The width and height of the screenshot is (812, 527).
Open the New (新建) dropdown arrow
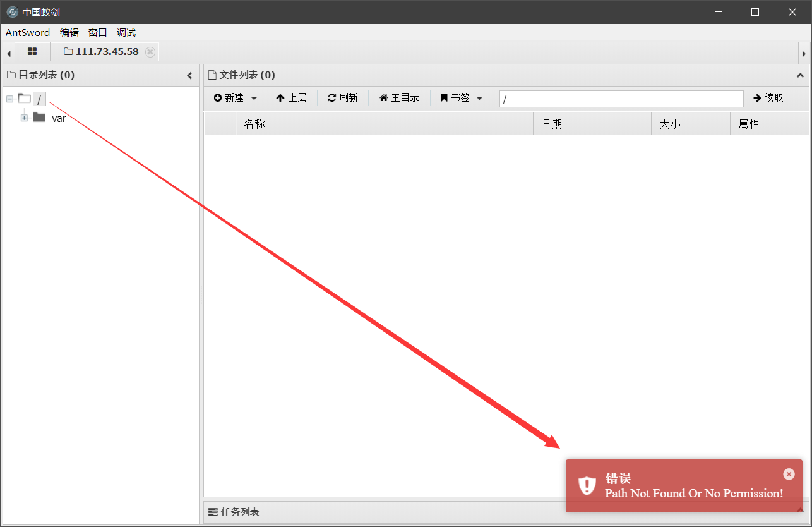tap(254, 98)
